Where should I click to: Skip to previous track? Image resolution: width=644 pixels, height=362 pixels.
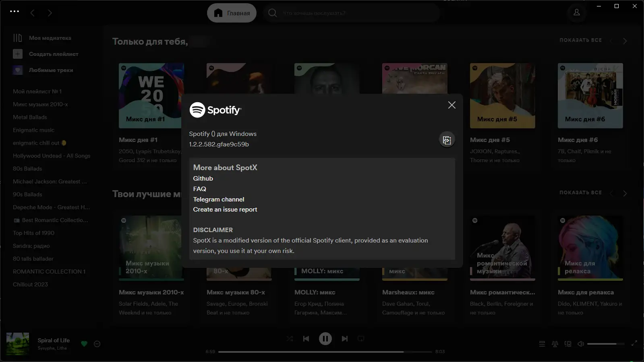pos(306,339)
